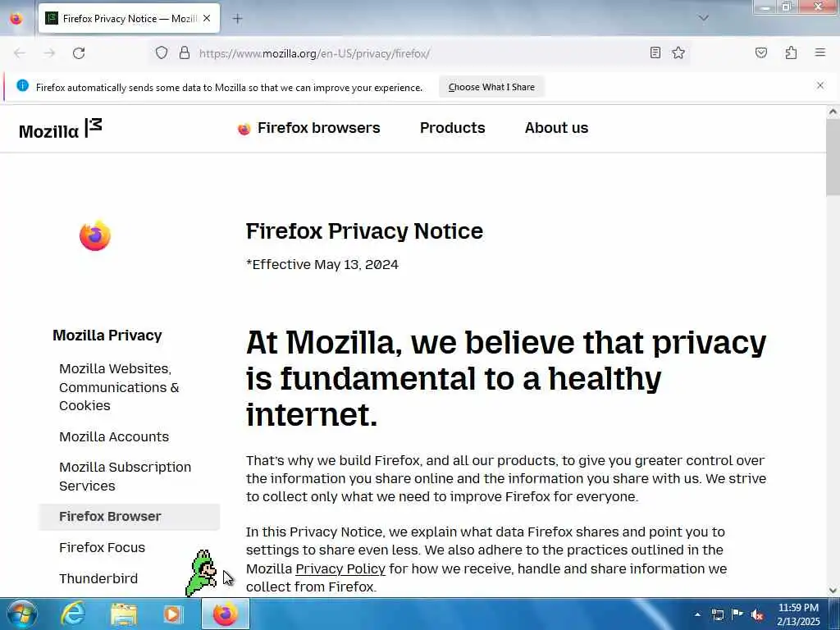Follow the Privacy Policy link
The width and height of the screenshot is (840, 630).
(x=340, y=568)
